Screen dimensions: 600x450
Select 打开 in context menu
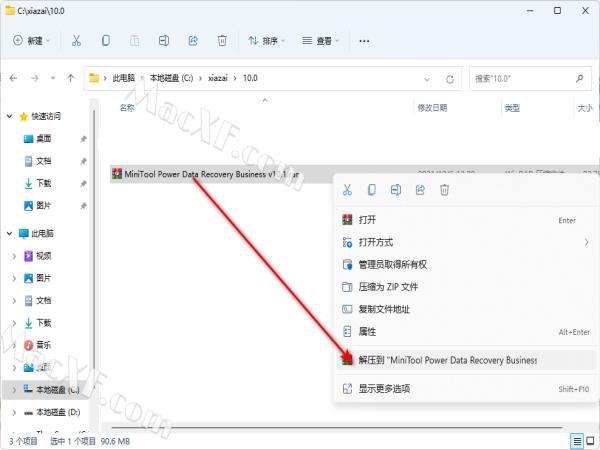point(465,220)
